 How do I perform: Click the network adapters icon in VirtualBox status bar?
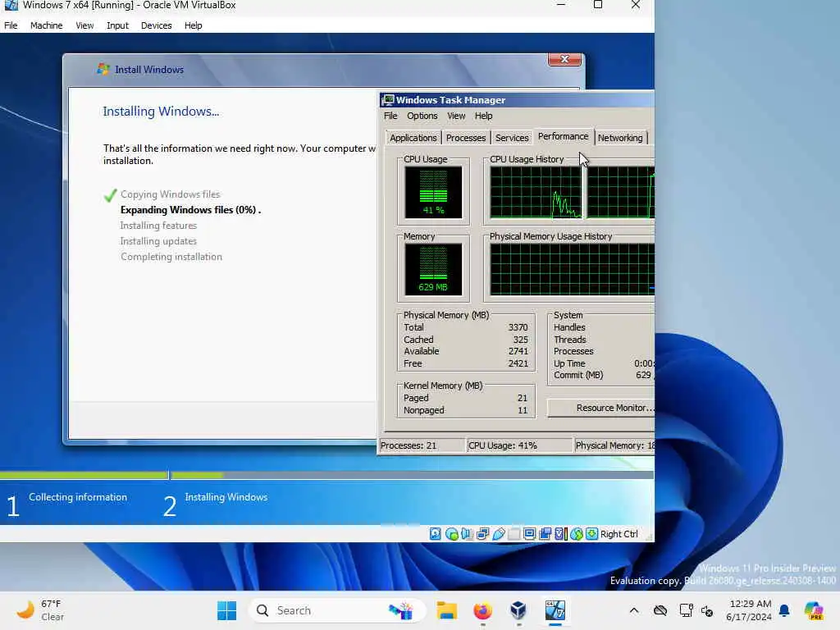tap(482, 533)
